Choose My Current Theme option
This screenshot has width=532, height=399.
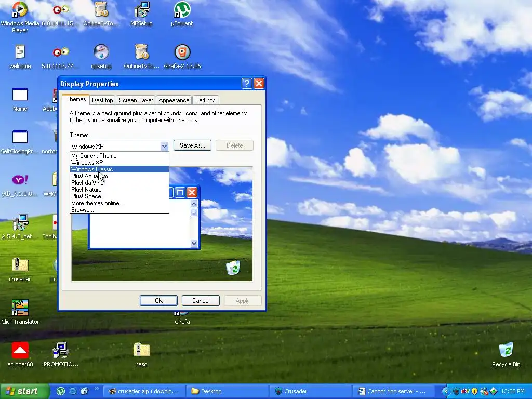tap(119, 156)
